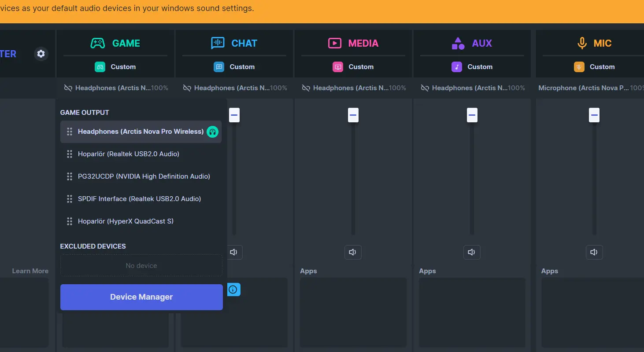This screenshot has height=352, width=644.
Task: Click the AUX channel shapes icon
Action: (458, 43)
